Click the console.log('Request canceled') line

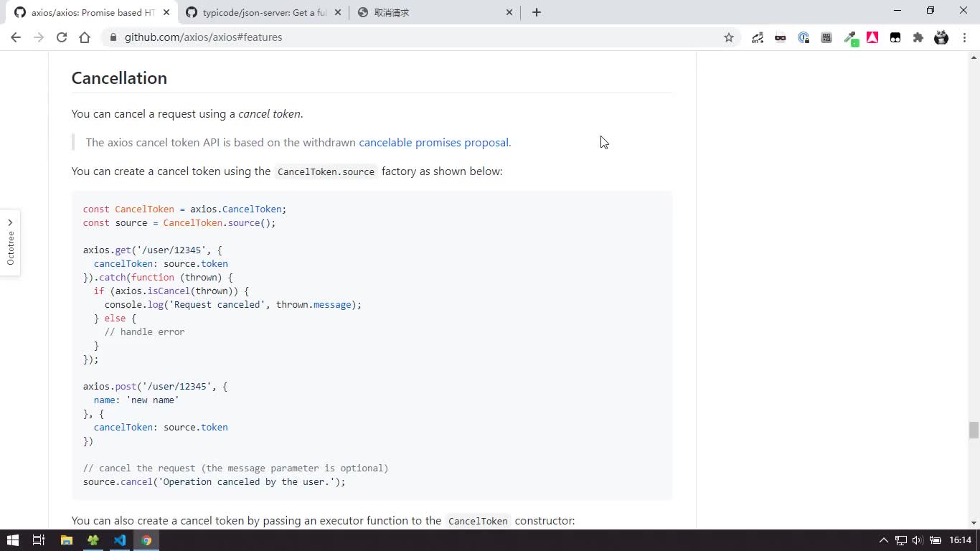point(233,305)
